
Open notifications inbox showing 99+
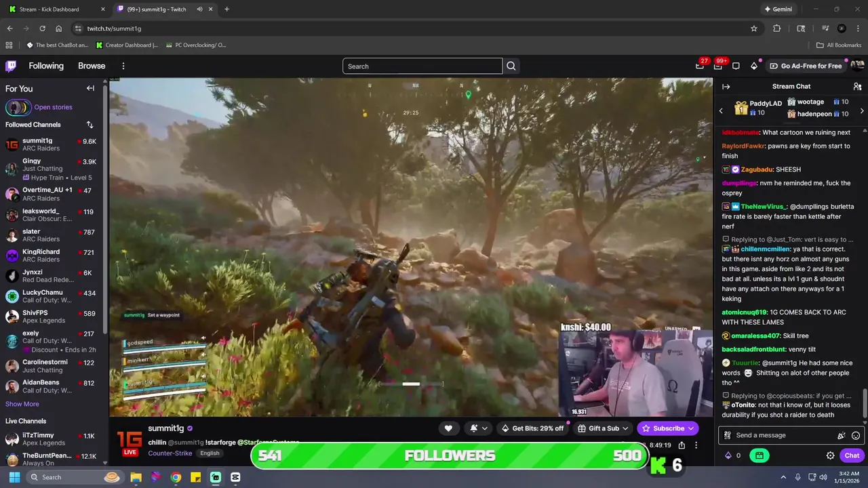[x=717, y=66]
